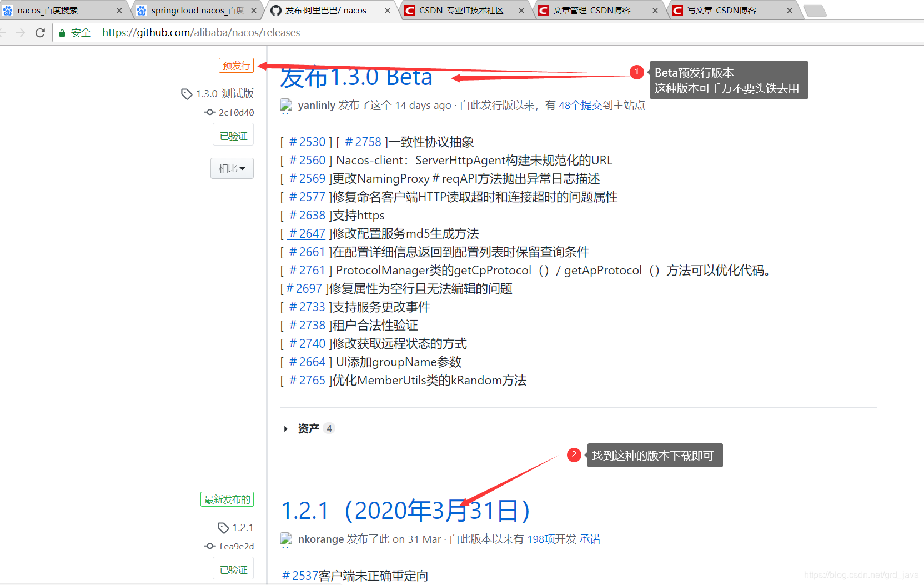
Task: Open commit 2cf0d40
Action: pyautogui.click(x=236, y=112)
